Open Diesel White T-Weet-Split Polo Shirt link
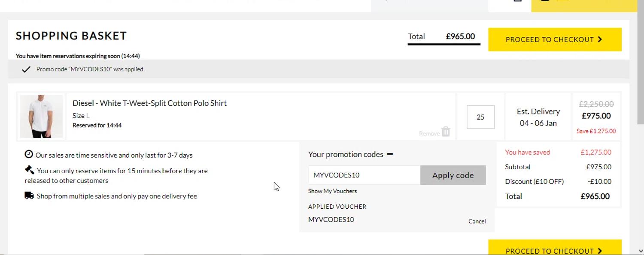 click(149, 103)
